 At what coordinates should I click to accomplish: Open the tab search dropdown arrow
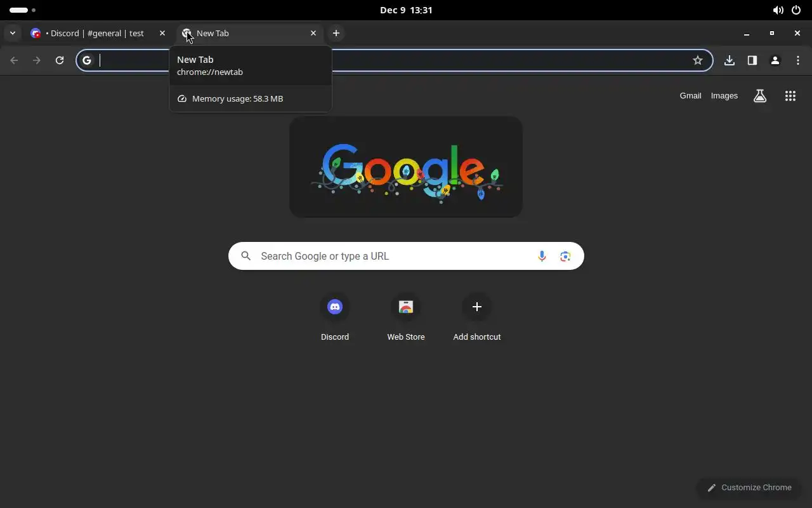click(13, 33)
